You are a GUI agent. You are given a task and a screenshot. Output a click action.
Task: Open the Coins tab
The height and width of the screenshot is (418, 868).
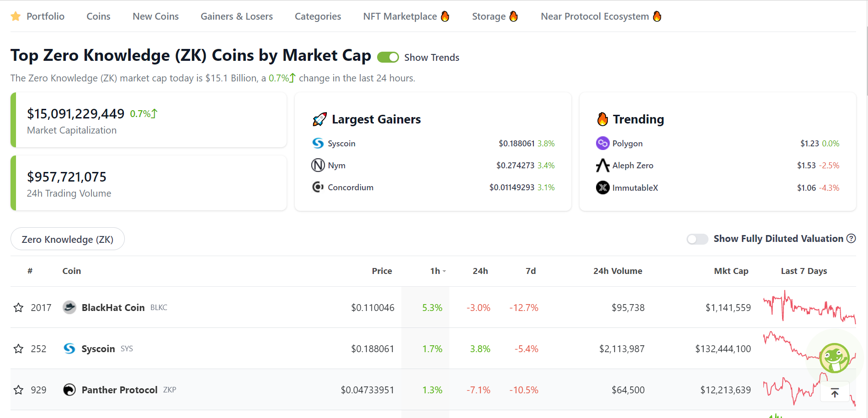(98, 16)
